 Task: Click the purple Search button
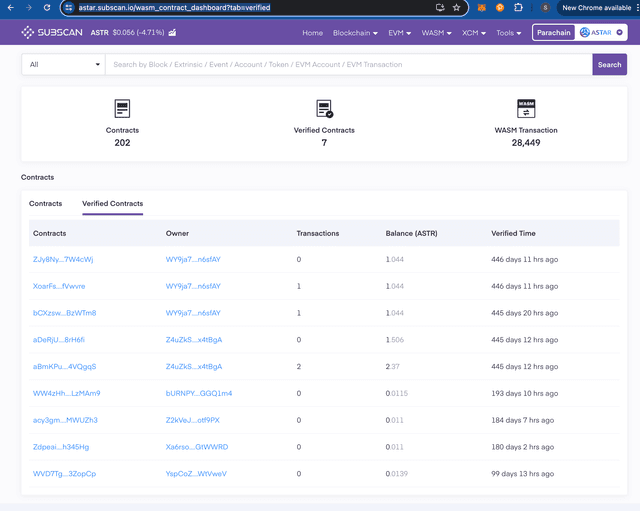609,64
